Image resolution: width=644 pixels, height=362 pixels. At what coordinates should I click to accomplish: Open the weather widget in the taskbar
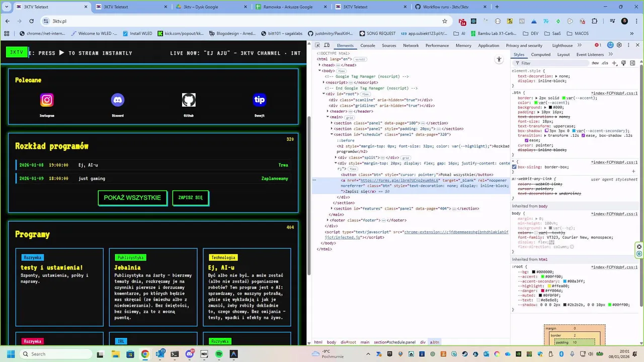(x=328, y=354)
